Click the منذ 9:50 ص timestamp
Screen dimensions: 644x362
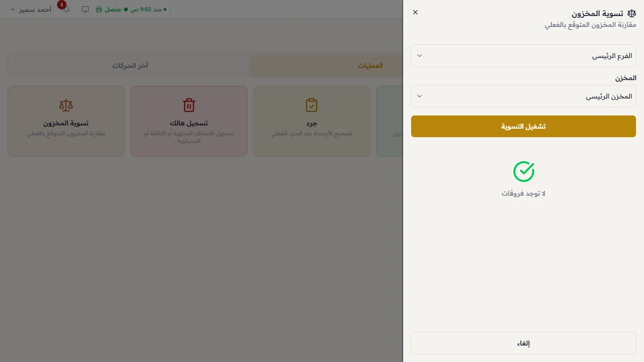(147, 9)
